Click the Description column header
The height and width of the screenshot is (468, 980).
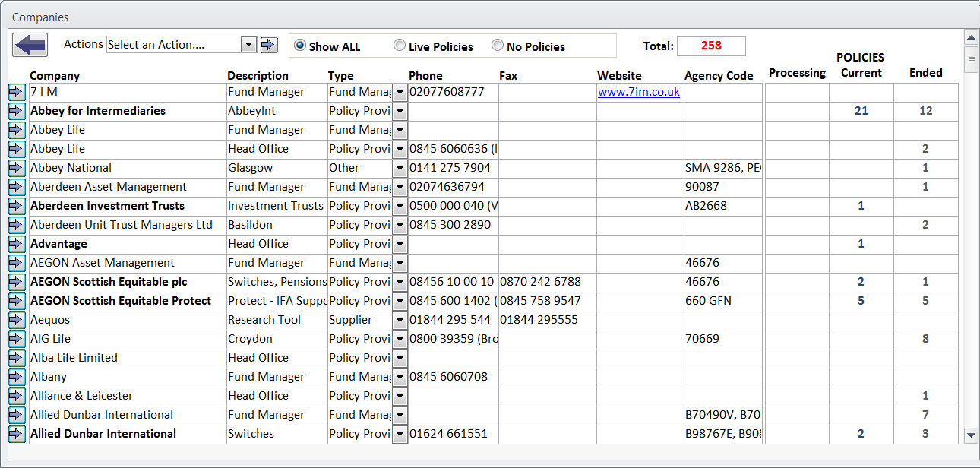[x=258, y=76]
